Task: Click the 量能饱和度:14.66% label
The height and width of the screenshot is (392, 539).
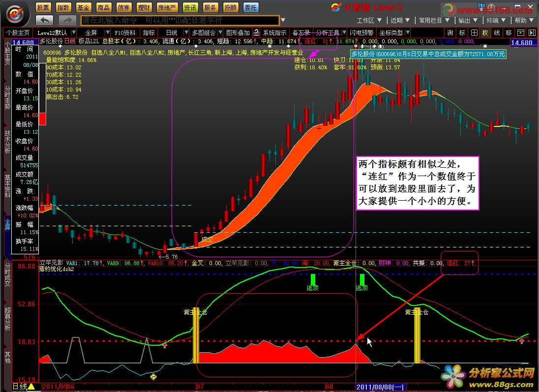Action: click(x=71, y=60)
